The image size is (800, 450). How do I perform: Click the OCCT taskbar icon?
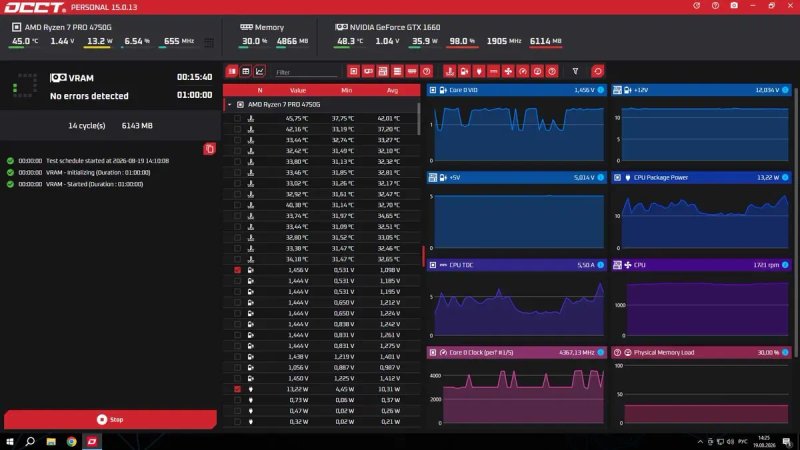[x=92, y=441]
